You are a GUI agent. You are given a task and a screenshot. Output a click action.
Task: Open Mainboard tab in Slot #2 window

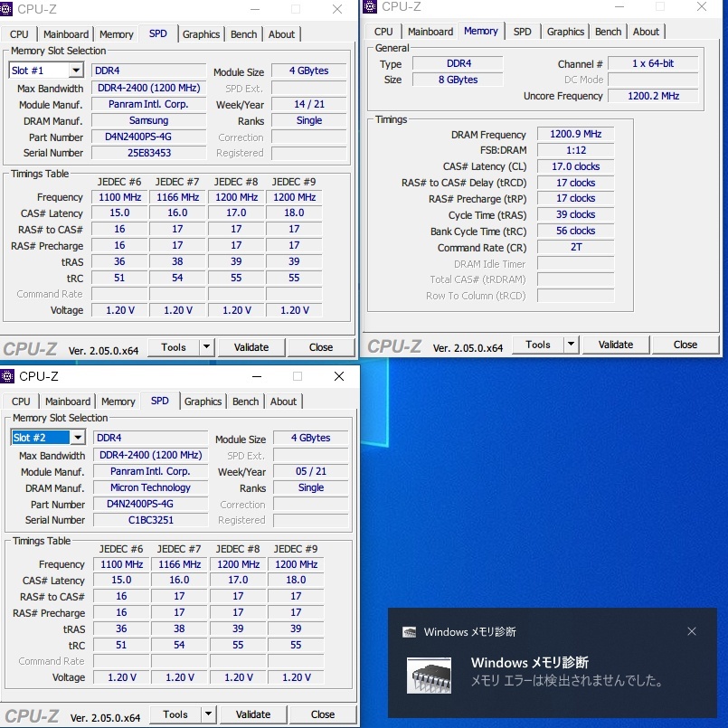68,402
